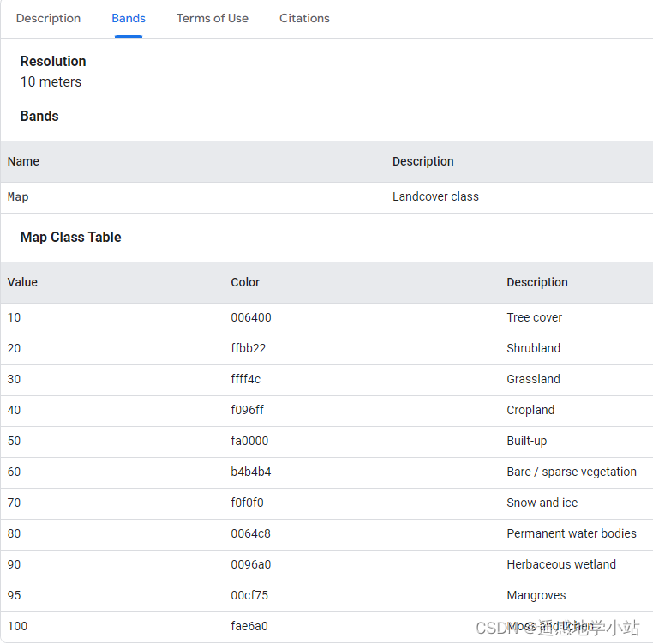The width and height of the screenshot is (653, 644).
Task: Select the 'Cropland' description
Action: click(530, 410)
